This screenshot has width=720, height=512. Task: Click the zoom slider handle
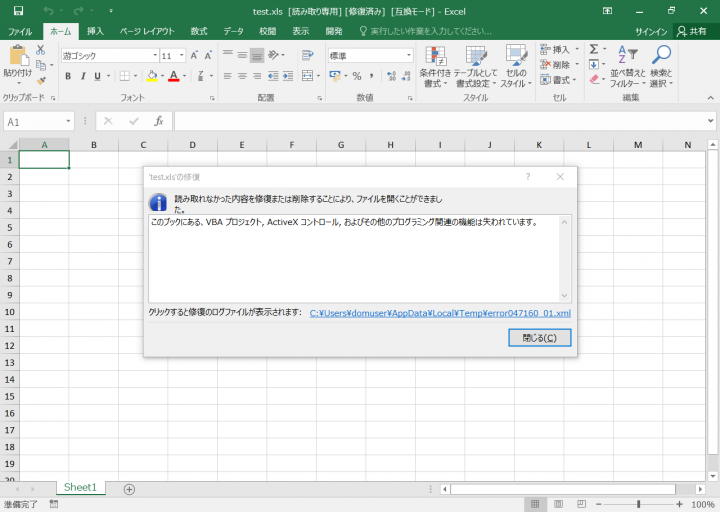pyautogui.click(x=638, y=504)
